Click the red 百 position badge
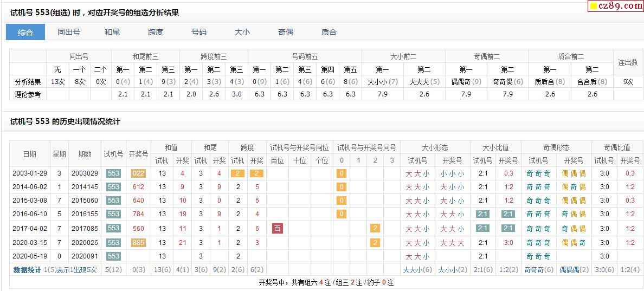Image resolution: width=644 pixels, height=291 pixels. click(x=277, y=229)
